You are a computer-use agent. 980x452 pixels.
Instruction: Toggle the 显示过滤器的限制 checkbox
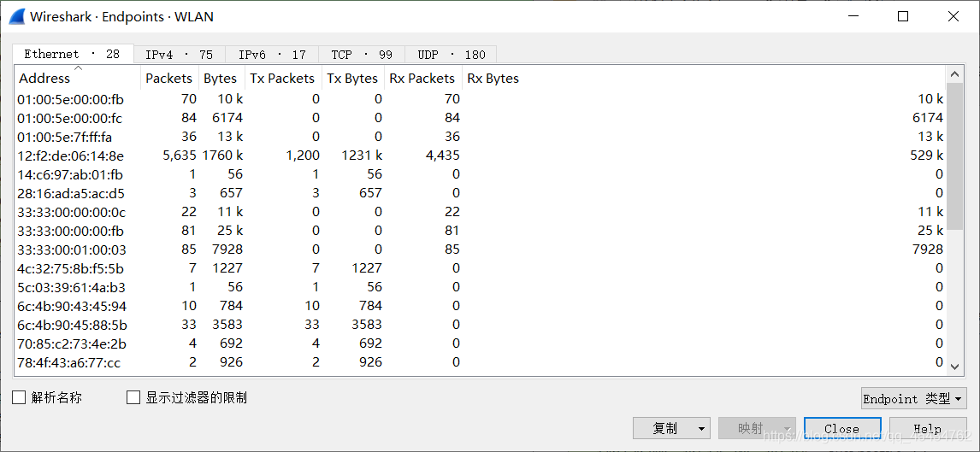[x=133, y=397]
